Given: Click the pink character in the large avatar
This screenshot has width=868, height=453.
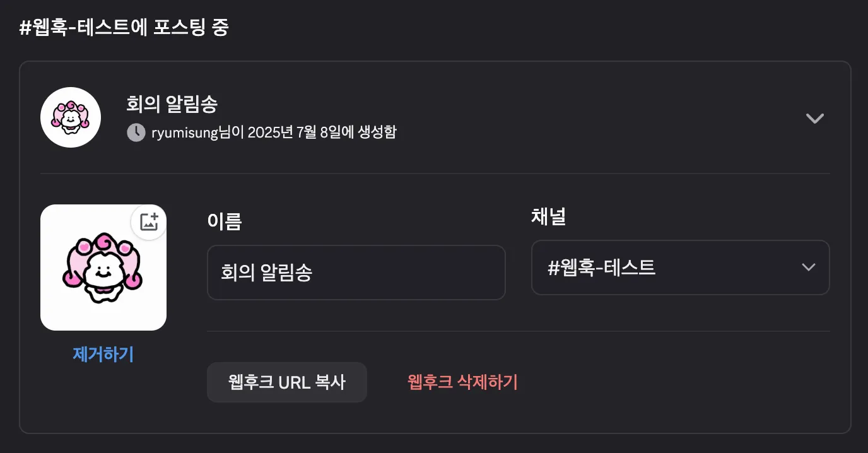Looking at the screenshot, I should click(x=103, y=269).
